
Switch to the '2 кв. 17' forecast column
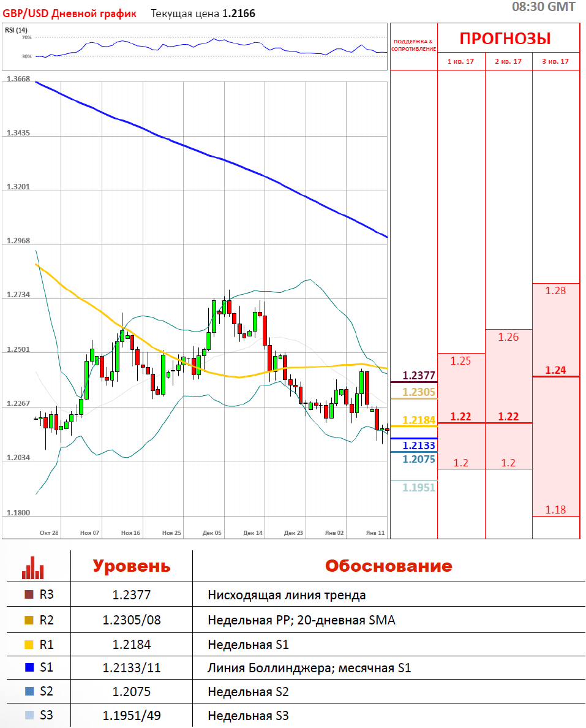(x=508, y=61)
